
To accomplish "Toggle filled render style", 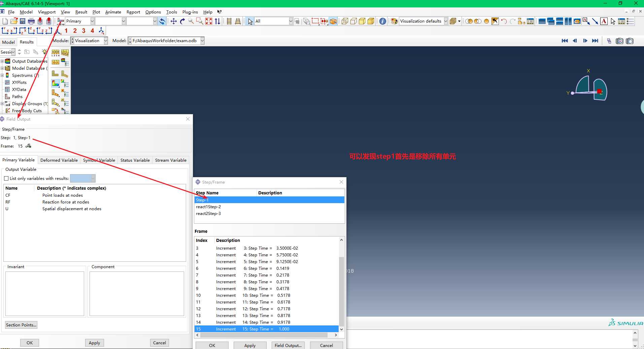I will click(362, 21).
